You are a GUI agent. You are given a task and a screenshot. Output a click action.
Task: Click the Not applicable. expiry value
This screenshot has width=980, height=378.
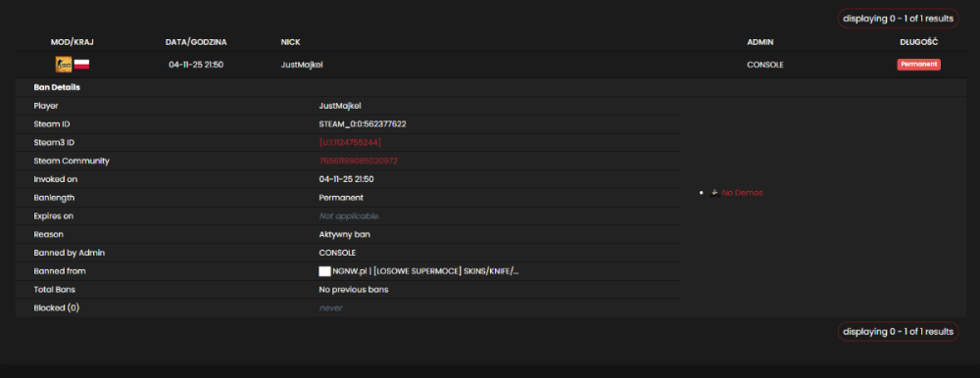(x=350, y=216)
